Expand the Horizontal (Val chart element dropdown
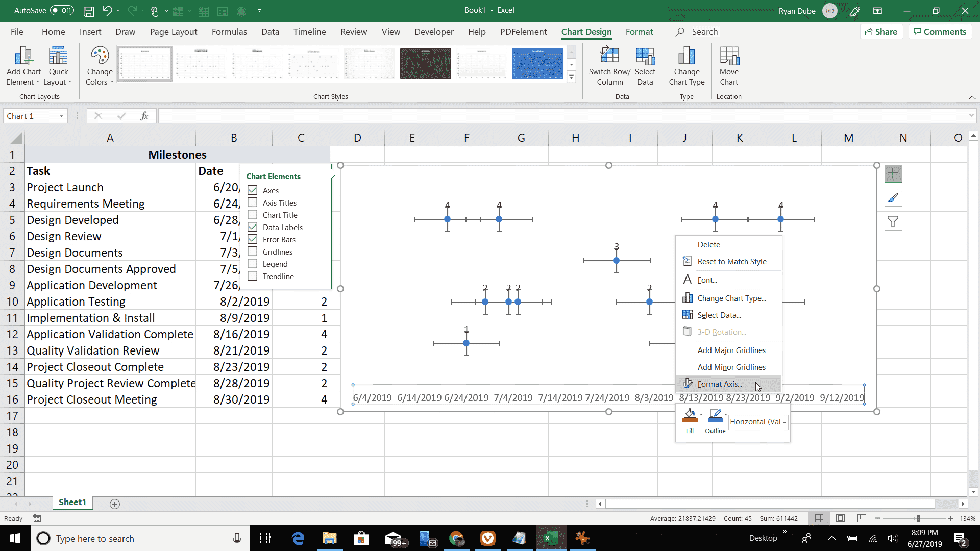 click(x=785, y=422)
